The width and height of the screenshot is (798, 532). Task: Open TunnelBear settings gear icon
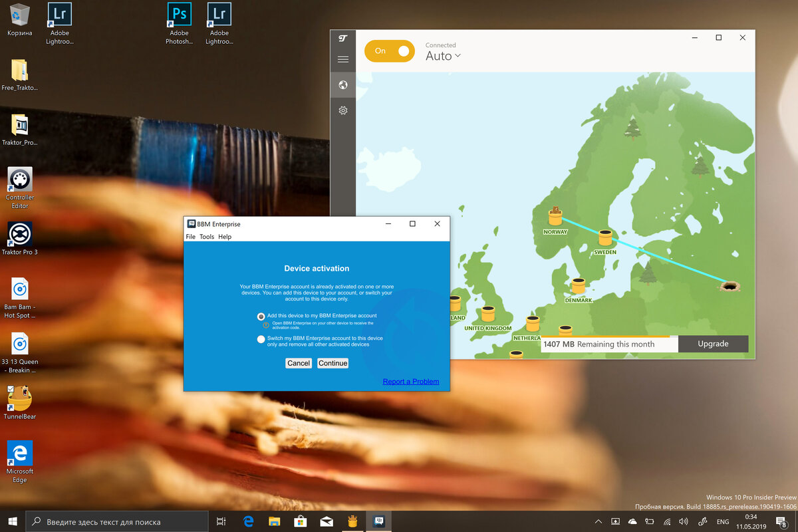343,110
